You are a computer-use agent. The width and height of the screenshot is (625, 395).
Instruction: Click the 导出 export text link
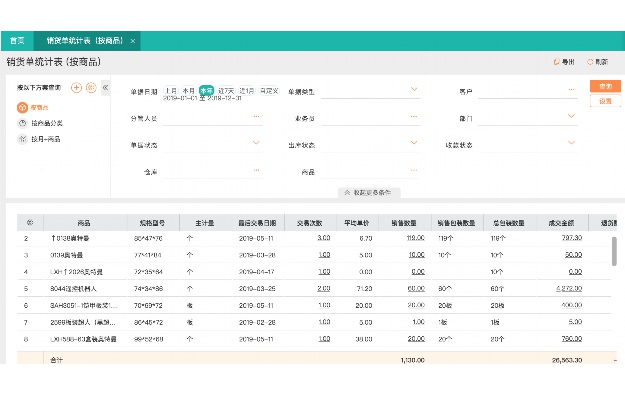point(568,62)
